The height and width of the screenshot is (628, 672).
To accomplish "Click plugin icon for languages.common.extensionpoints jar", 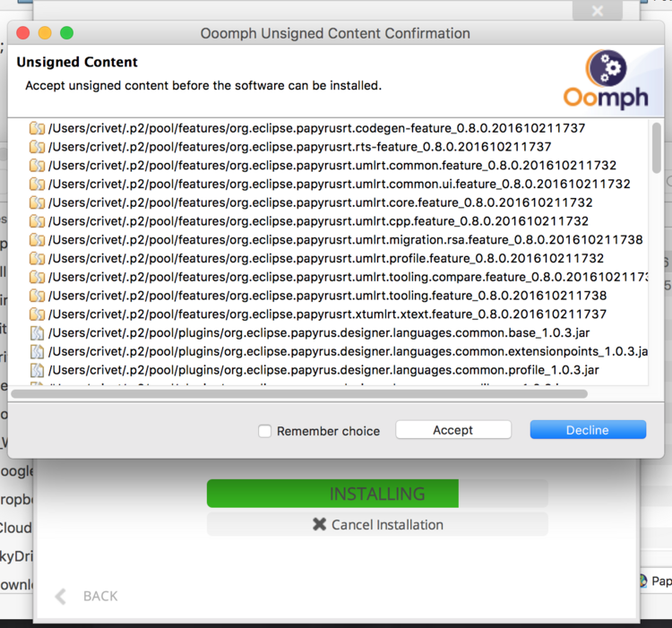I will [38, 352].
